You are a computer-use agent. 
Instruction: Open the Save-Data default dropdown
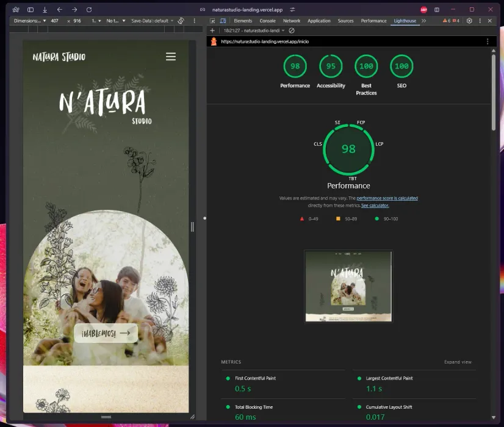(153, 21)
